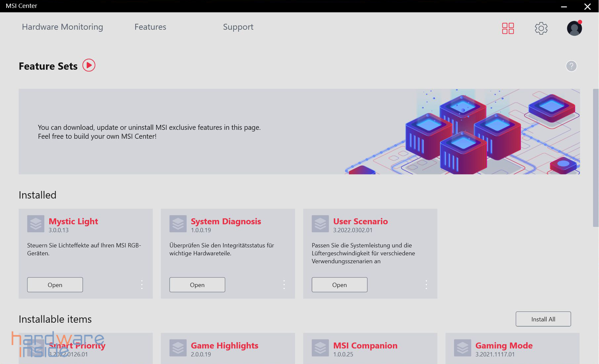The image size is (599, 364).
Task: Expand Mystic Light more options menu
Action: (x=142, y=285)
